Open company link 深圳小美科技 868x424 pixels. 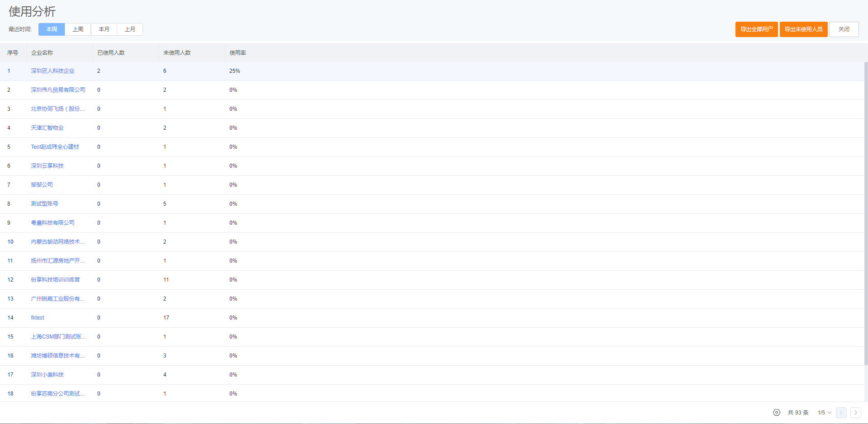coord(47,375)
